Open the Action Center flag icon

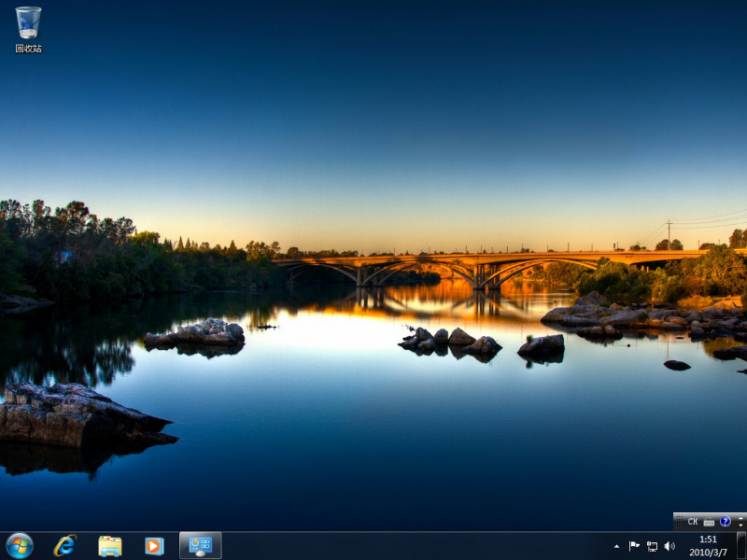point(634,546)
